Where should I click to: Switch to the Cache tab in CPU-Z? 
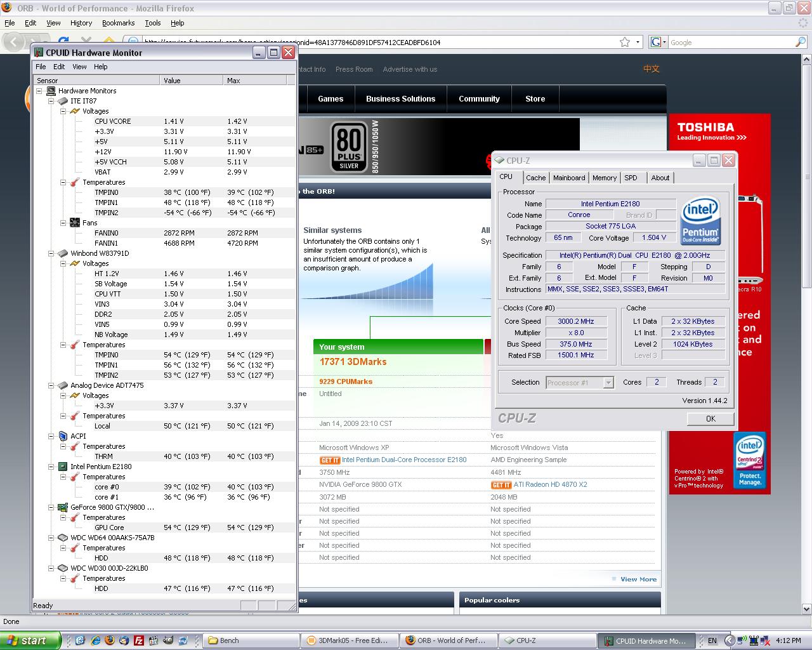coord(535,178)
